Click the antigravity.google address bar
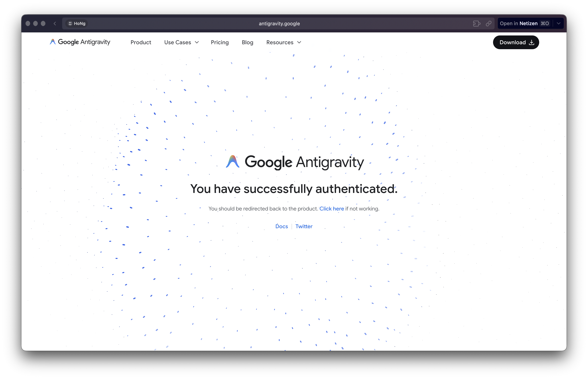 [279, 24]
